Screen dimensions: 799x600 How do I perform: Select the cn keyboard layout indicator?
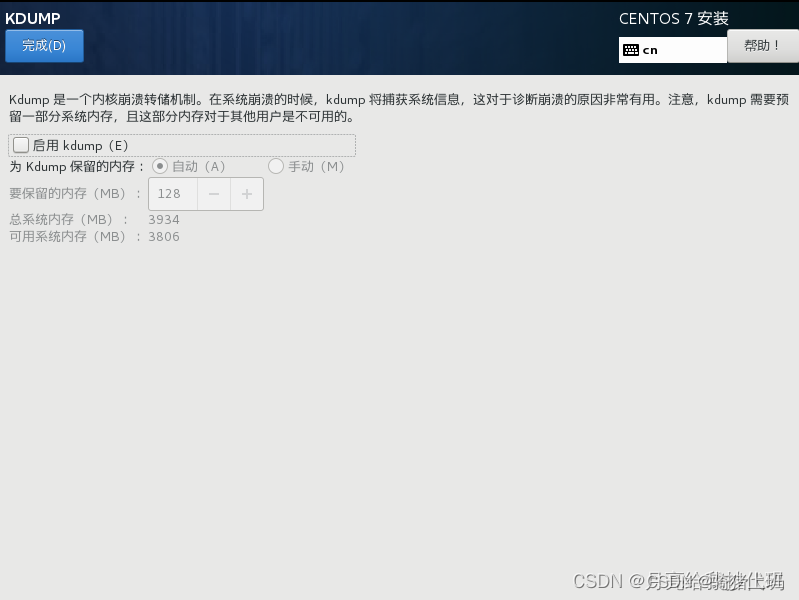(673, 50)
